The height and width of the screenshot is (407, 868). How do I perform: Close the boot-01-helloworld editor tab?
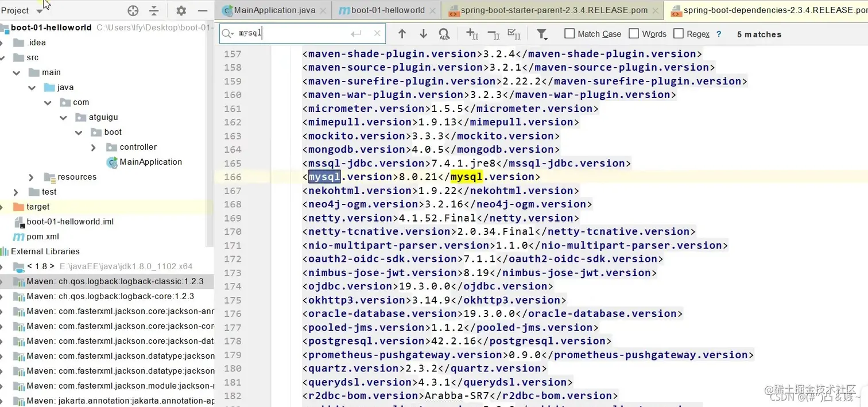(433, 10)
